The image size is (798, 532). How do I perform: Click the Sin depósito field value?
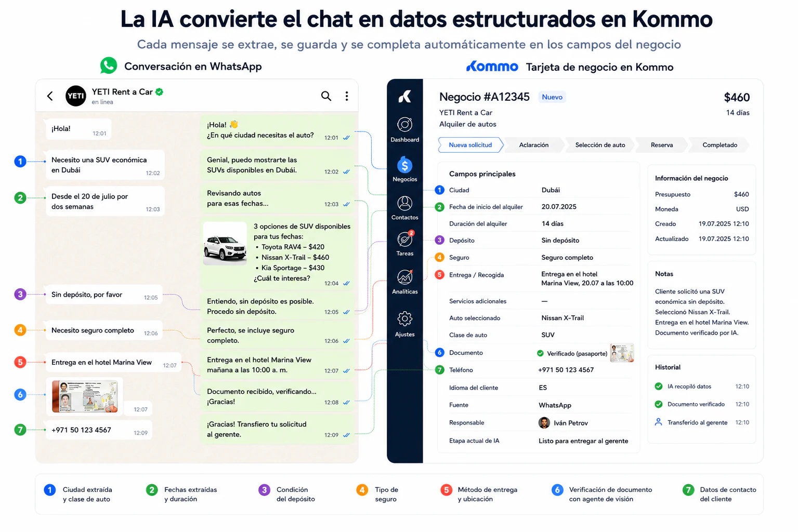tap(560, 241)
